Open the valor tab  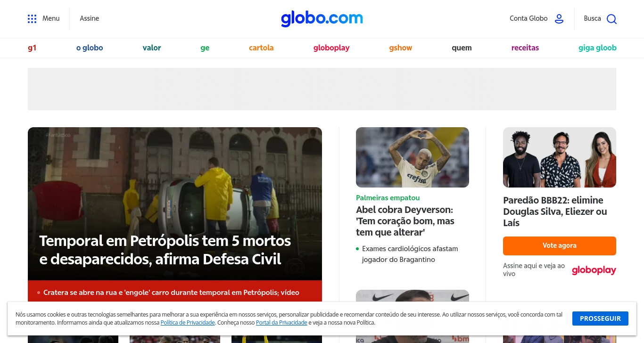coord(152,48)
